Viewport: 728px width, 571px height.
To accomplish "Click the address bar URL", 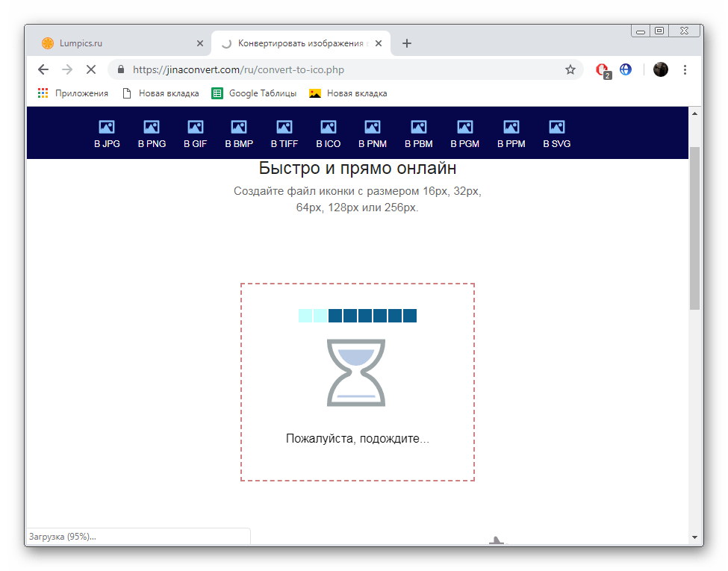I will coord(238,69).
